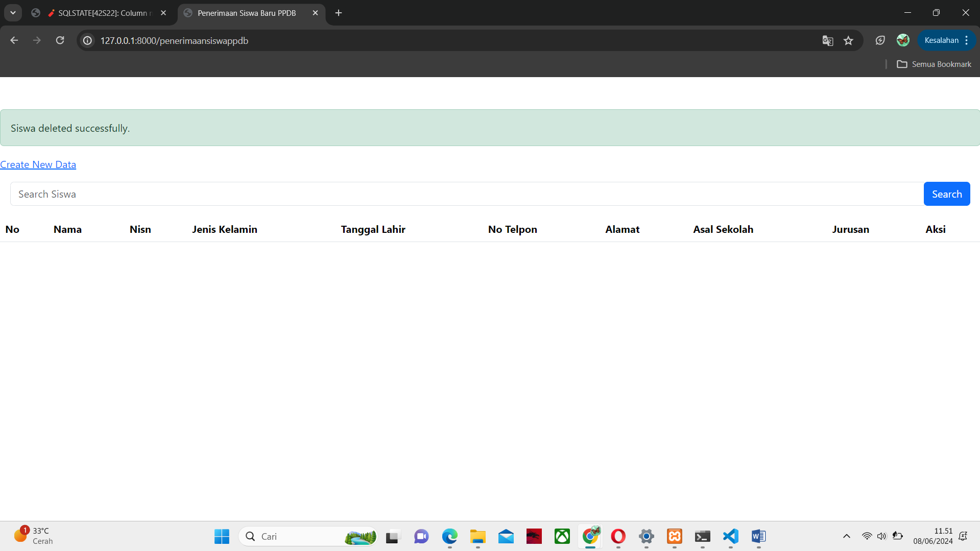Image resolution: width=980 pixels, height=551 pixels.
Task: Open XAMPP from the taskbar
Action: pyautogui.click(x=675, y=536)
